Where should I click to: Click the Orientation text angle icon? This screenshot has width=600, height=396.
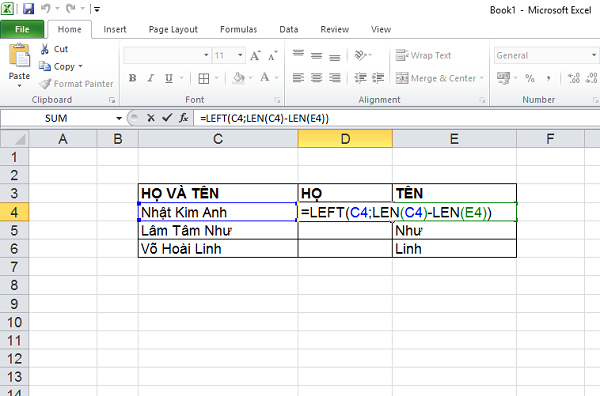pos(360,56)
